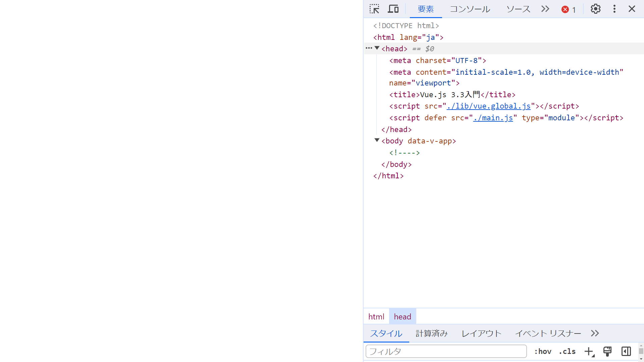Show more DevTools tabs chevron
The height and width of the screenshot is (362, 644).
[545, 9]
